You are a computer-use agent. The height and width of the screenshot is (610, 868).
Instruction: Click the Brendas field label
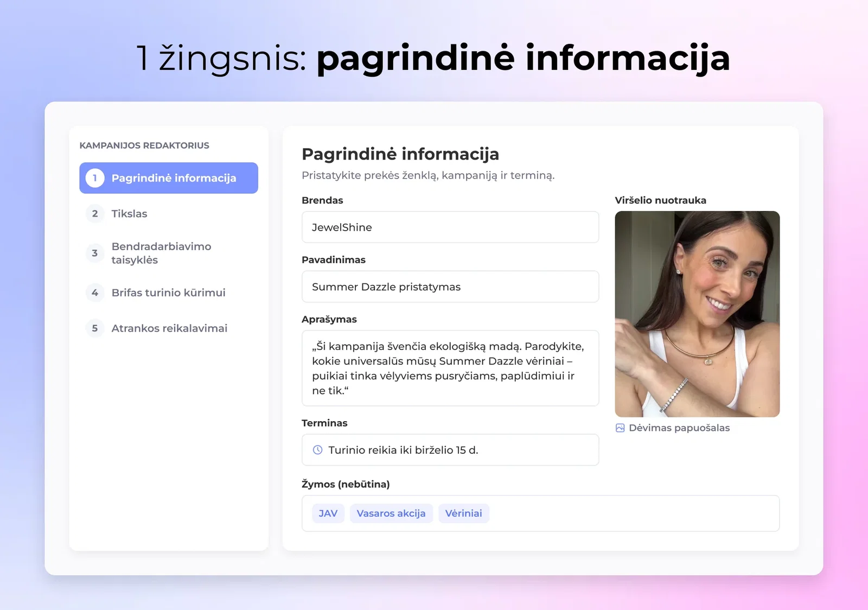(322, 200)
